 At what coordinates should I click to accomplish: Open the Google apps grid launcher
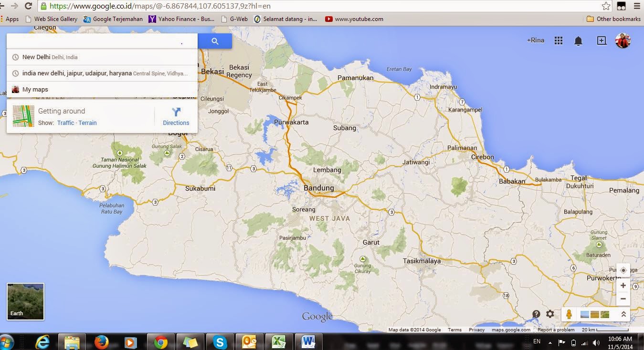point(558,41)
